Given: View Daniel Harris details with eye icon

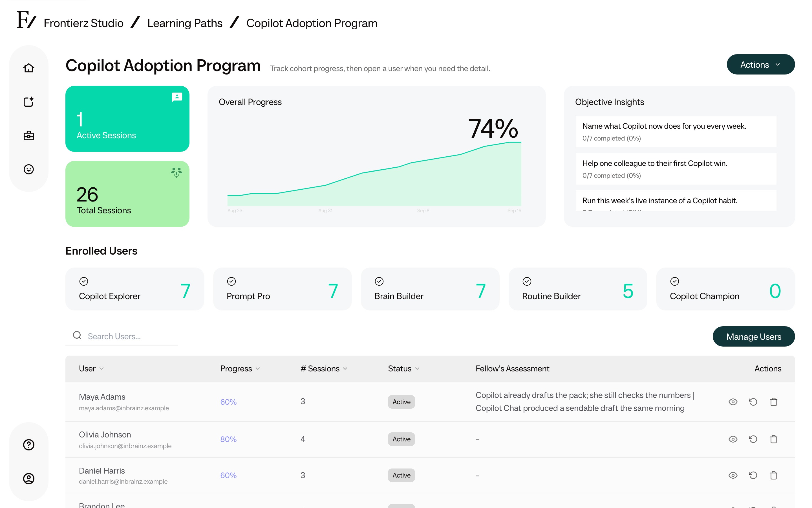Looking at the screenshot, I should point(733,475).
